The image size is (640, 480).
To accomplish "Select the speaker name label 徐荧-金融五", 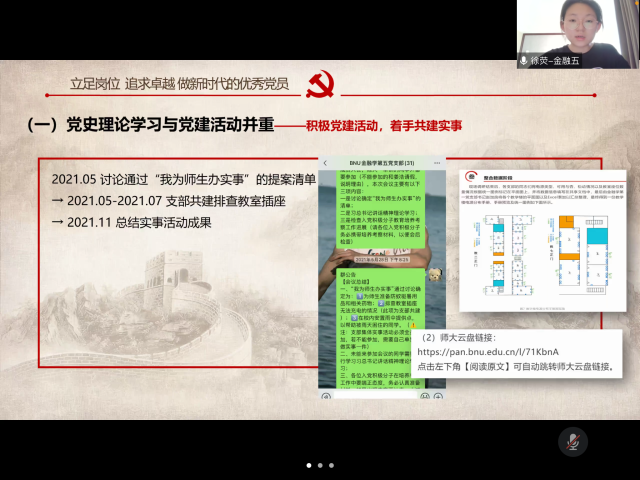I will (x=556, y=61).
